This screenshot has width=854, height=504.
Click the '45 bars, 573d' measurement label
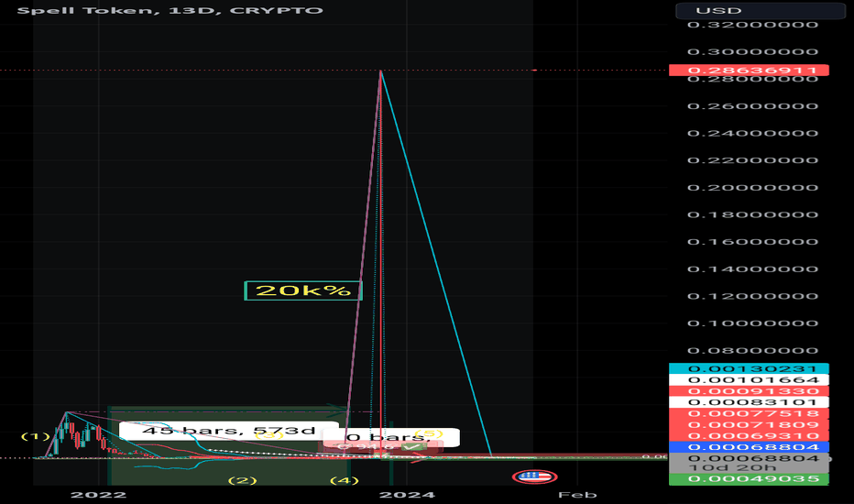(229, 431)
